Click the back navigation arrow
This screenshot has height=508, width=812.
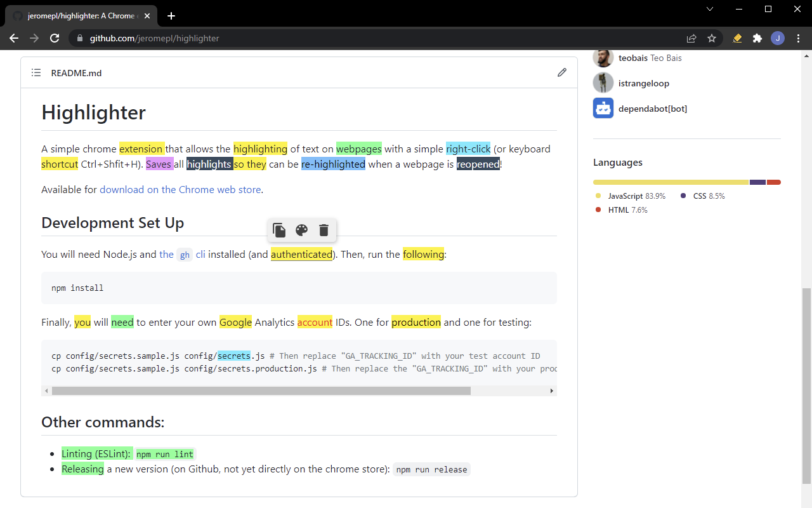tap(14, 38)
